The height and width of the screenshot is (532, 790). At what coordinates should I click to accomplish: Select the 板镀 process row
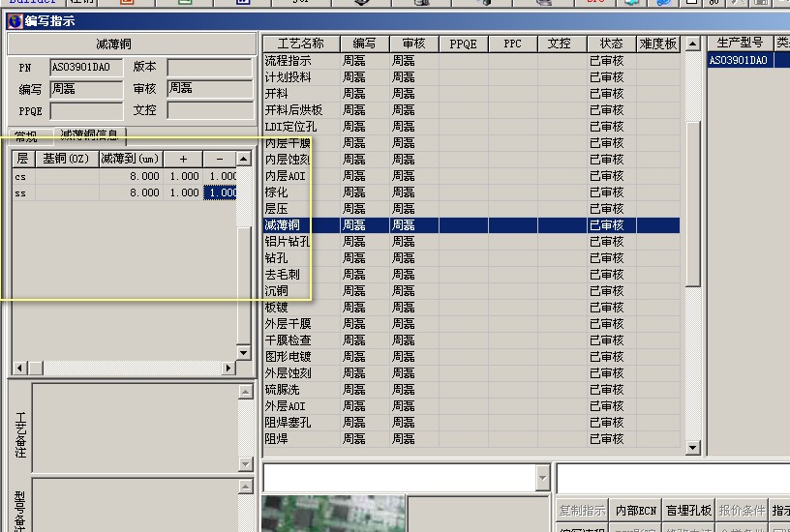(x=471, y=308)
